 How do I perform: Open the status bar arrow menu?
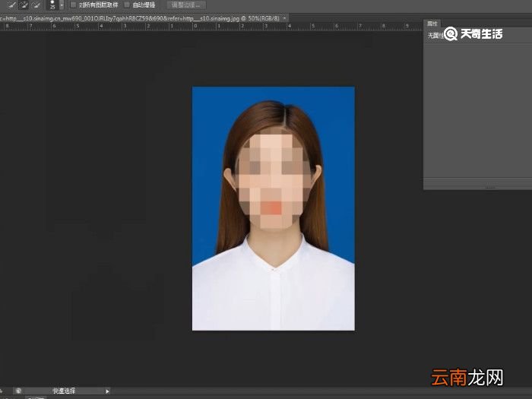[108, 391]
